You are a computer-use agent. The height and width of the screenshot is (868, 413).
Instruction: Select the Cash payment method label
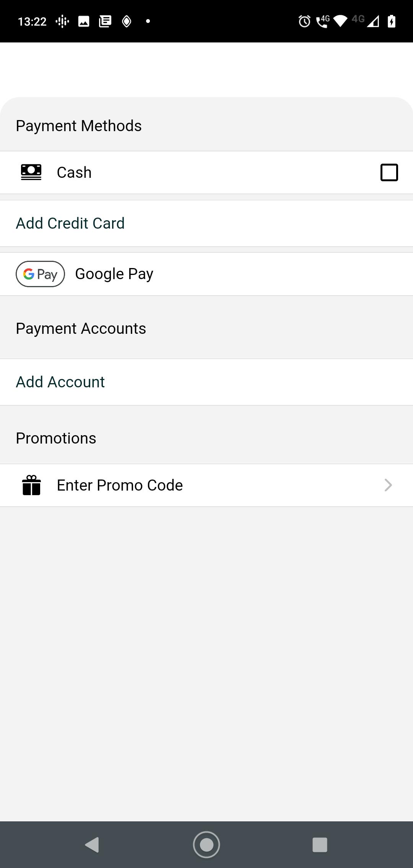(74, 172)
